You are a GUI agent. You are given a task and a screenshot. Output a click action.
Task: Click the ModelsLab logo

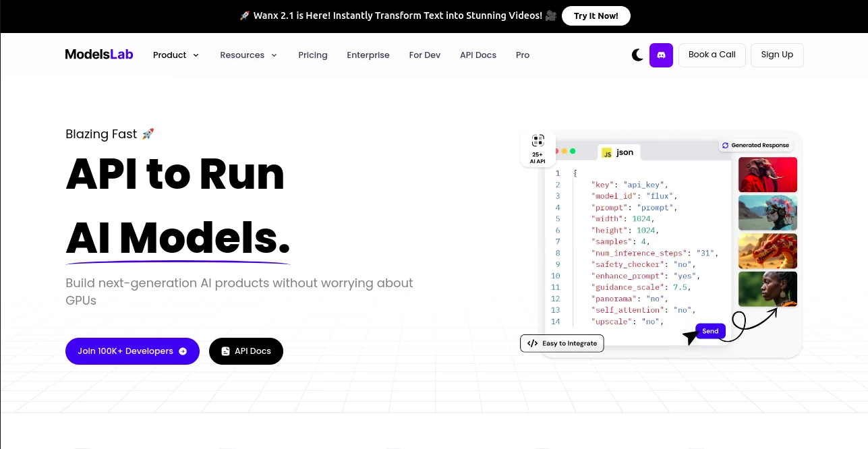[x=99, y=55]
